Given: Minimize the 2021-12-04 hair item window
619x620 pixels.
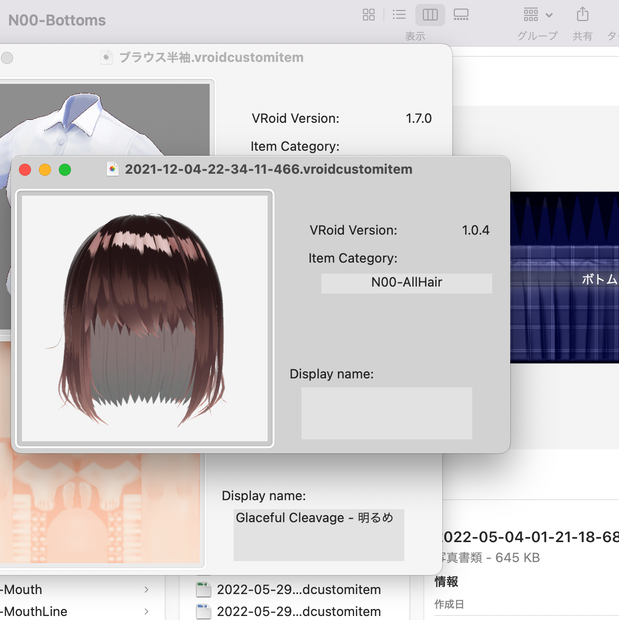Looking at the screenshot, I should coord(45,170).
